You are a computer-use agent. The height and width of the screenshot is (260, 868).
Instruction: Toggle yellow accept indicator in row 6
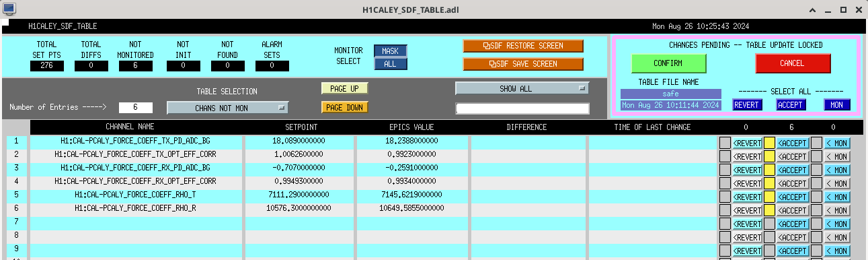point(770,209)
